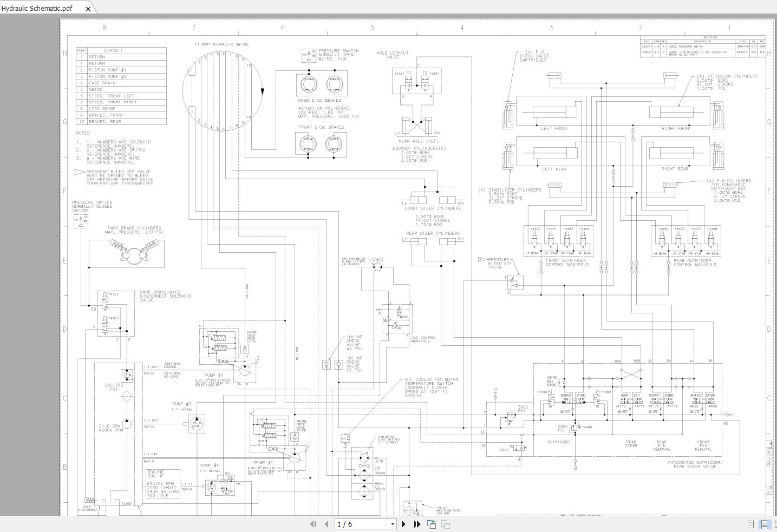Go to the previous page
Image resolution: width=777 pixels, height=532 pixels.
coord(326,524)
